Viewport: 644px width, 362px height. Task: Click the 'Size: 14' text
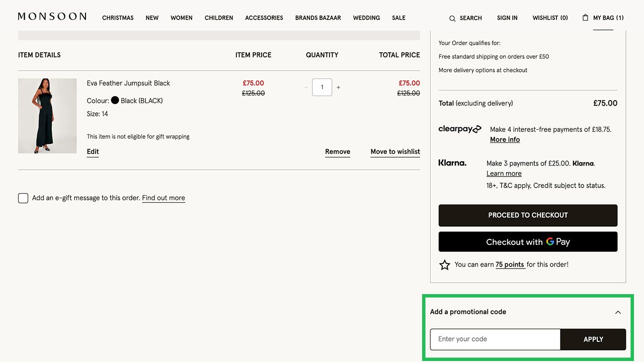98,114
